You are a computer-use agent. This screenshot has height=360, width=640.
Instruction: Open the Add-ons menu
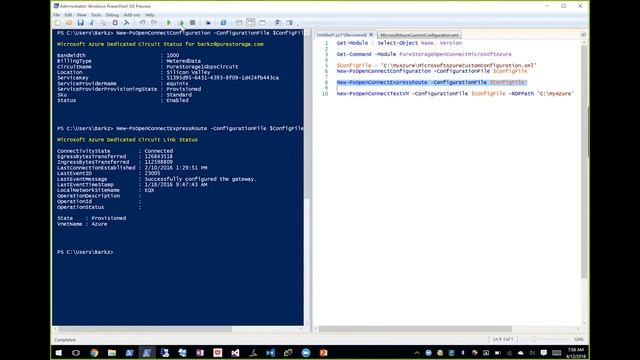[132, 15]
